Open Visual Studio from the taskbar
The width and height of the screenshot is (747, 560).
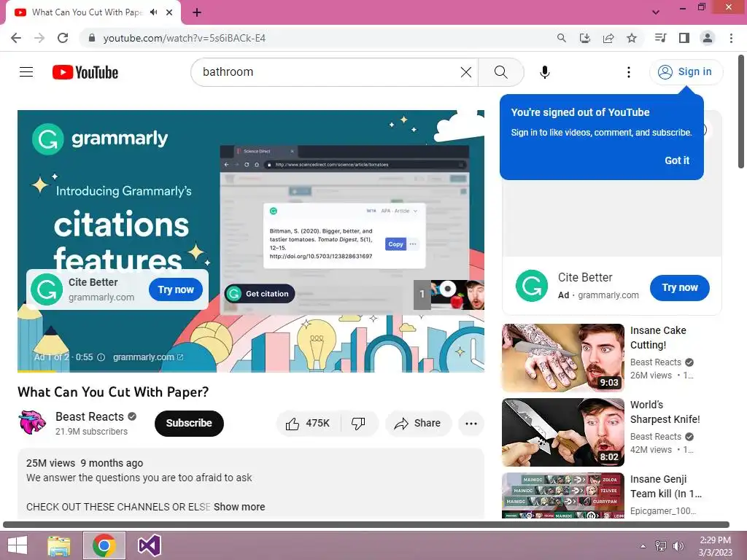(149, 545)
